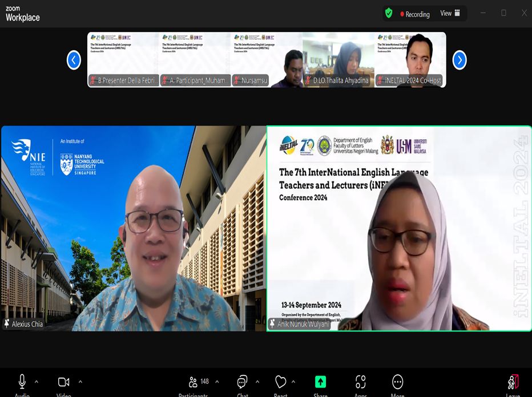The image size is (532, 397).
Task: Open the More options icon
Action: (x=397, y=382)
